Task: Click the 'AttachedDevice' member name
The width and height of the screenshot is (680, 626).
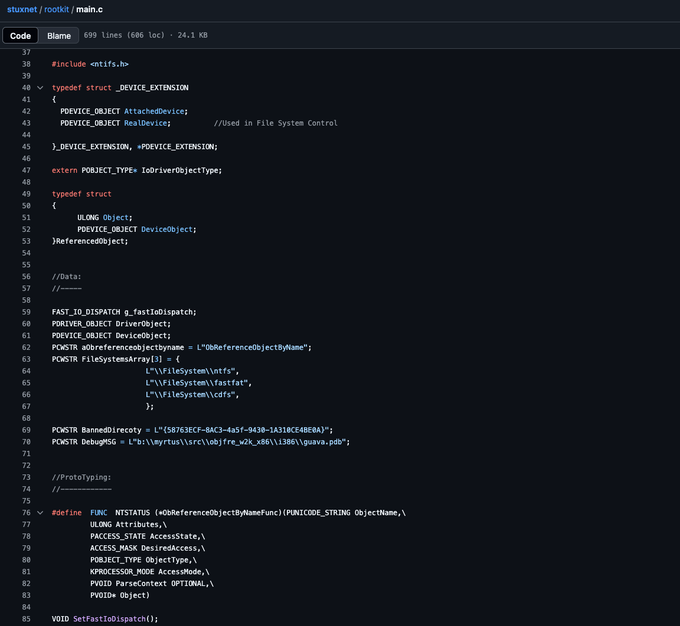Action: point(154,111)
